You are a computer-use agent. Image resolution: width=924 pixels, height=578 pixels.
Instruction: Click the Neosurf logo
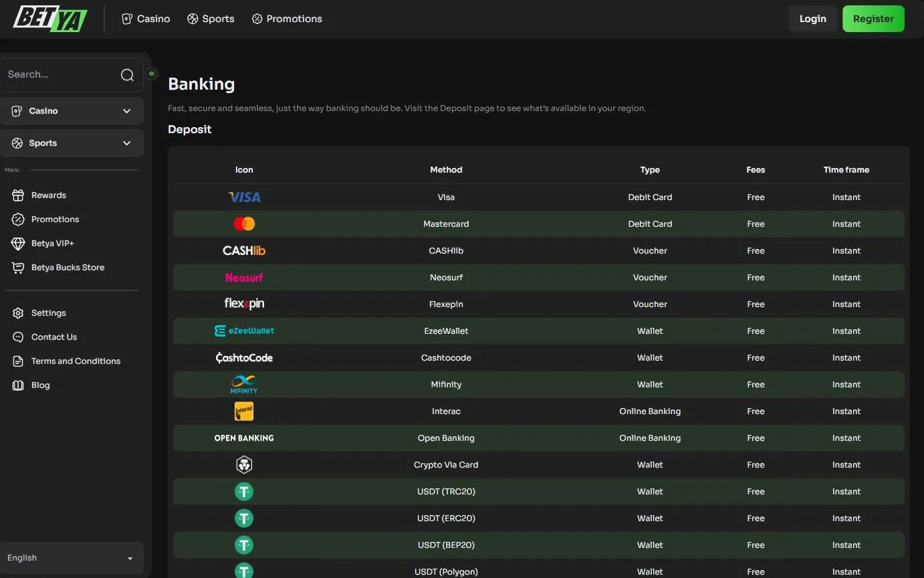(244, 278)
